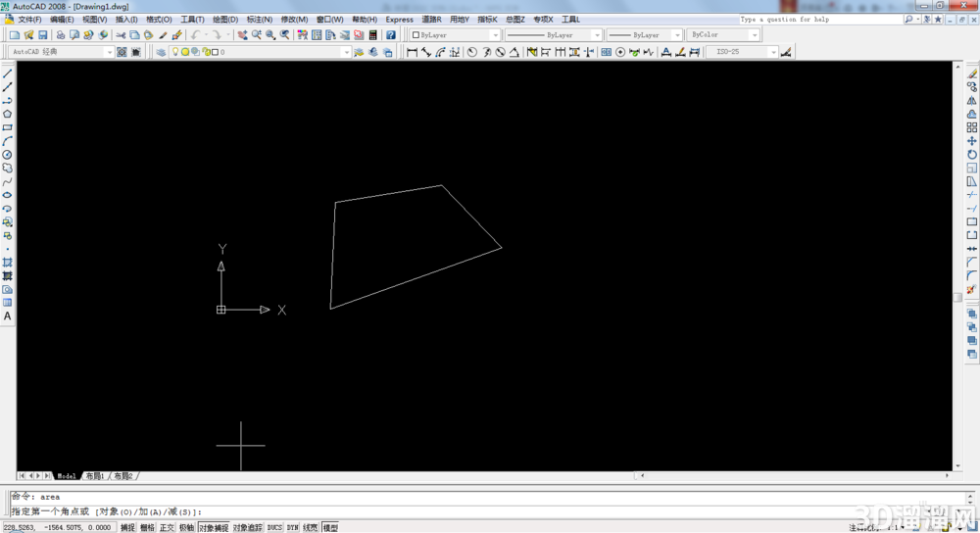Image resolution: width=980 pixels, height=533 pixels.
Task: Select the Move modify tool
Action: (x=972, y=141)
